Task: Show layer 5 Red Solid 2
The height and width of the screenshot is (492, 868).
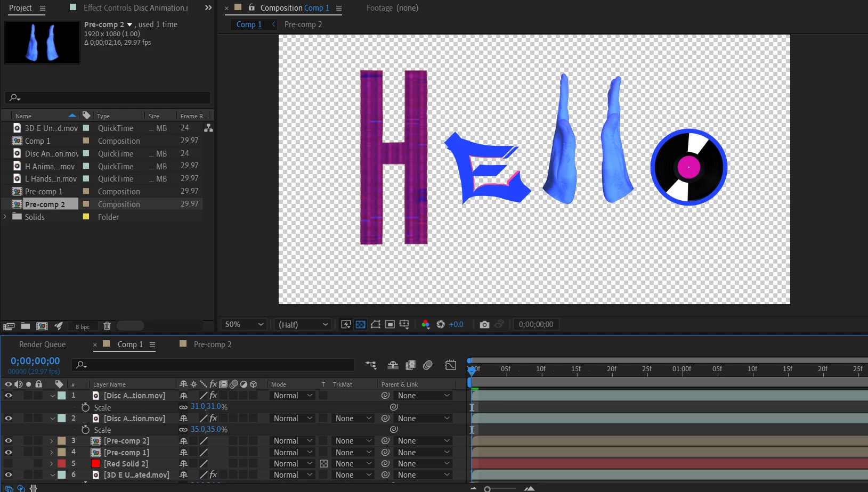Action: [x=8, y=464]
